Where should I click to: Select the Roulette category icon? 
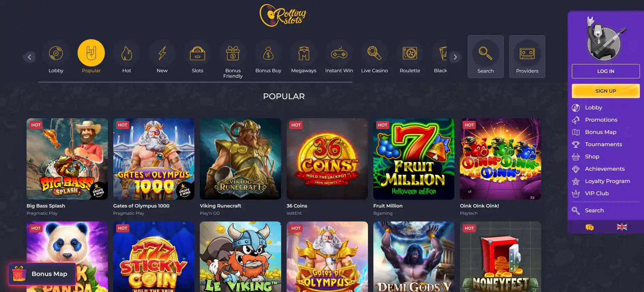pyautogui.click(x=410, y=53)
